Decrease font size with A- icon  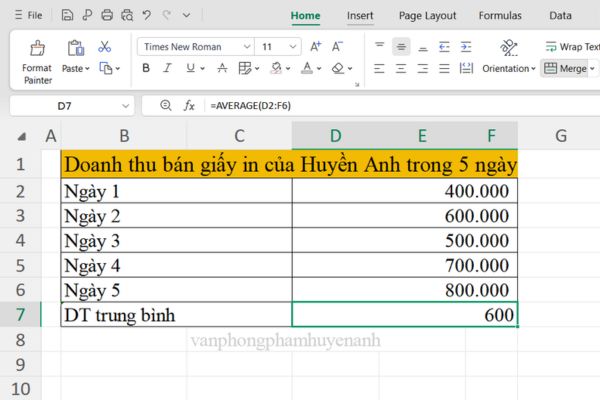[x=337, y=47]
